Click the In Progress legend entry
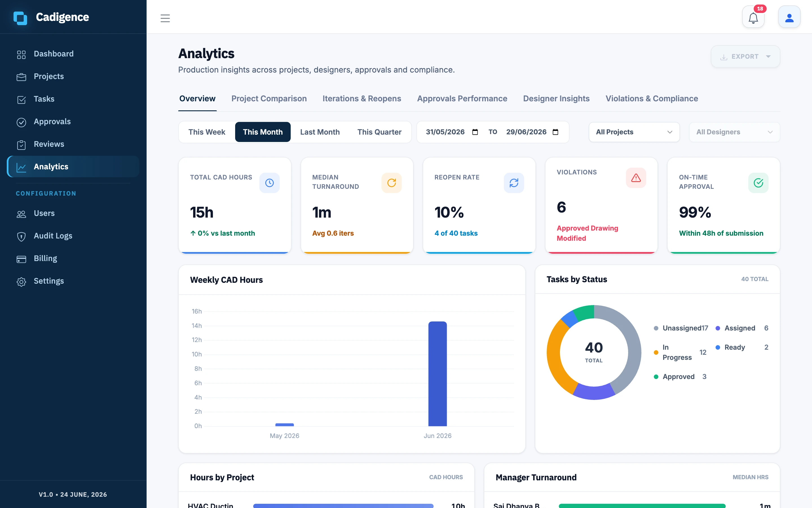The width and height of the screenshot is (812, 508). pos(680,352)
